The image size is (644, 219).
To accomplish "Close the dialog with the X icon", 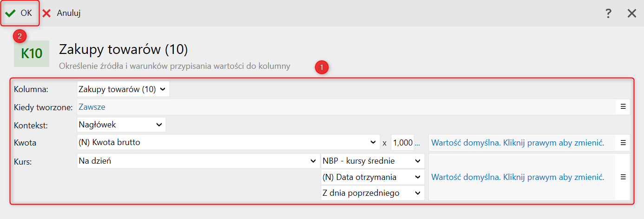I will [631, 13].
